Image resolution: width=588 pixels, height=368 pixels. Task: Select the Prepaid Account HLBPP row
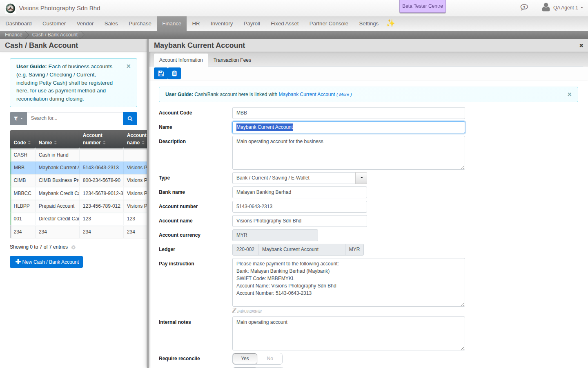[x=78, y=206]
